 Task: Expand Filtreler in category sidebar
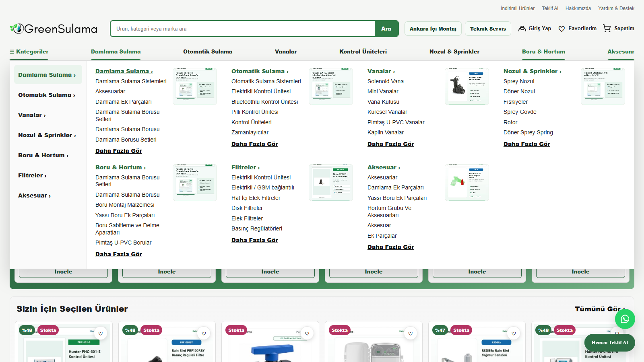[48, 175]
